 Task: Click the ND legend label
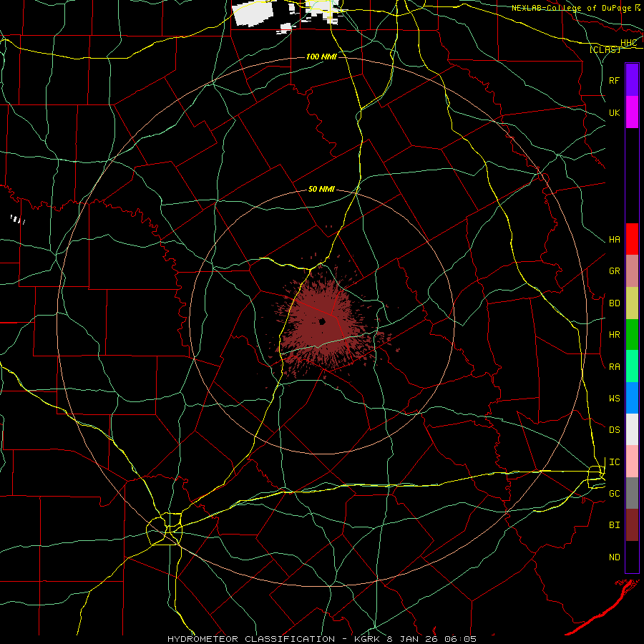tap(614, 557)
